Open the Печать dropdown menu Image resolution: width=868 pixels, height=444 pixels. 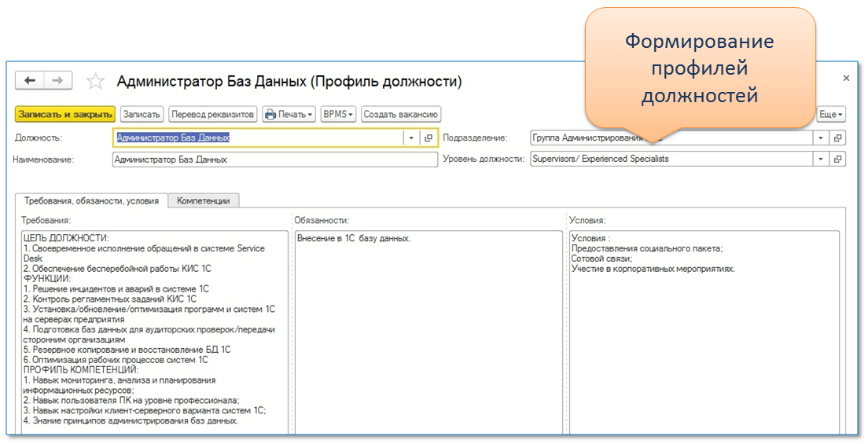(289, 115)
